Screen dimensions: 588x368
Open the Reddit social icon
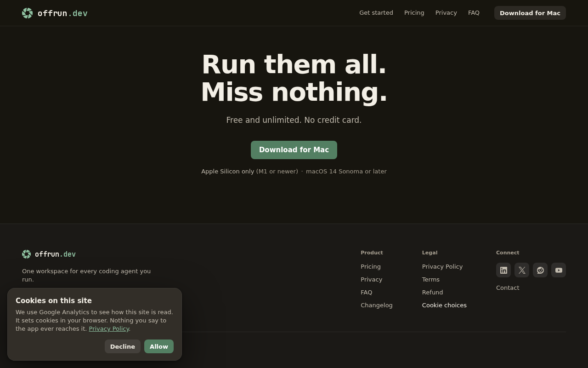tap(540, 270)
